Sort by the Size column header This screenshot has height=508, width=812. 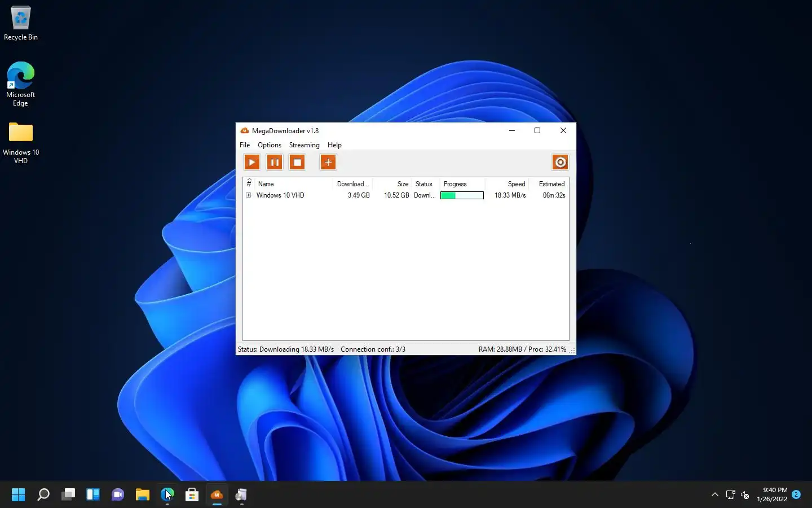pyautogui.click(x=392, y=184)
